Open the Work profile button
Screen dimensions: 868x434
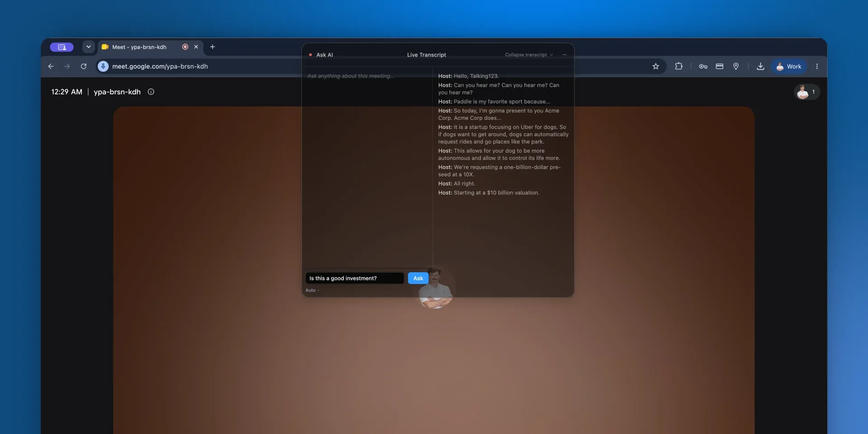click(x=788, y=66)
